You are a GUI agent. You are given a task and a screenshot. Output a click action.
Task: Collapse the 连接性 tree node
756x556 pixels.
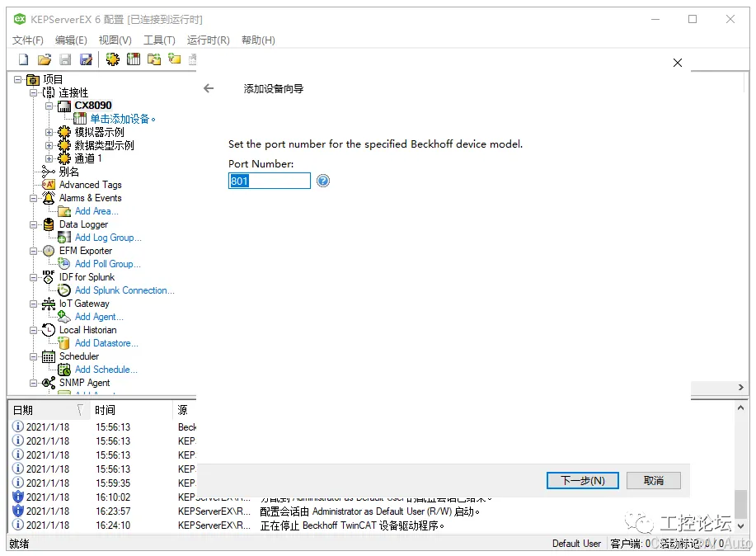33,92
